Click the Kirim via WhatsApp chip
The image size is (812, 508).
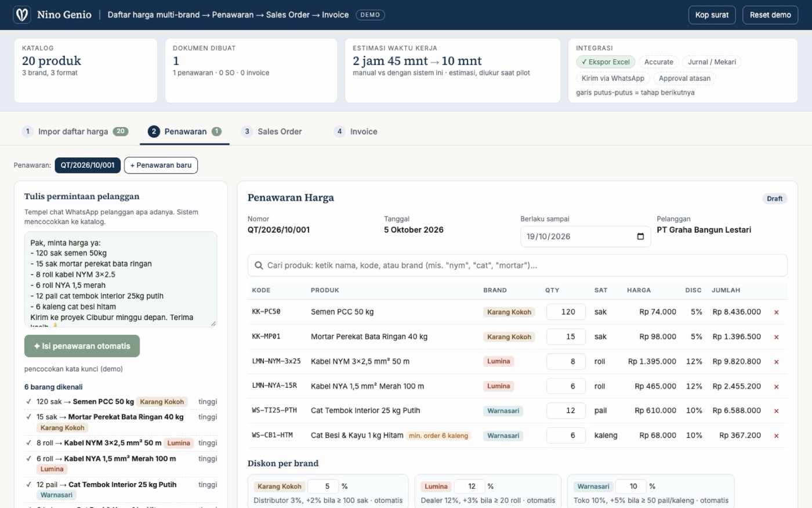612,78
